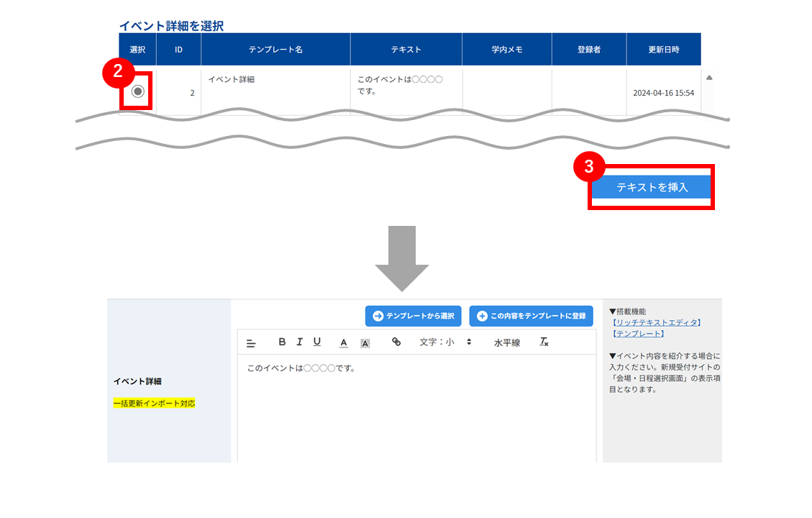
Task: Open the text background highlight icon
Action: tap(365, 343)
